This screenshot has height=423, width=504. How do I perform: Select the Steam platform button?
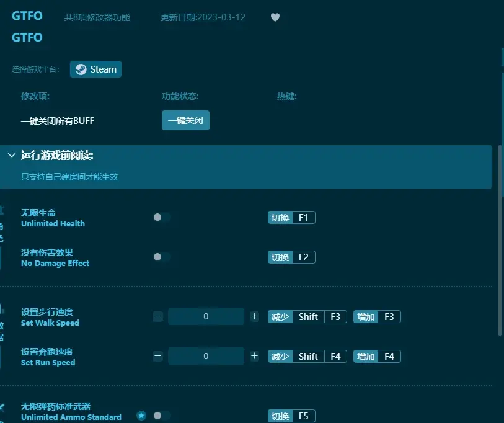96,69
